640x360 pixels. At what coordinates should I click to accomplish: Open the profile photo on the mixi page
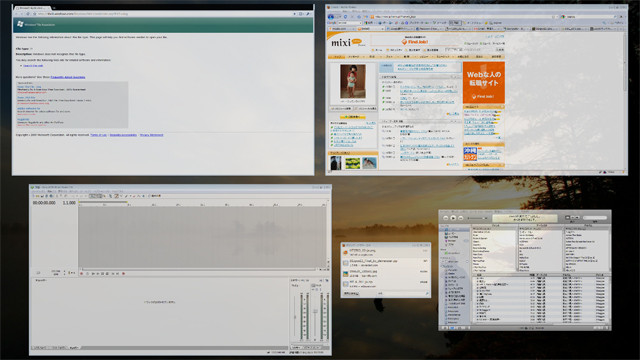click(353, 82)
